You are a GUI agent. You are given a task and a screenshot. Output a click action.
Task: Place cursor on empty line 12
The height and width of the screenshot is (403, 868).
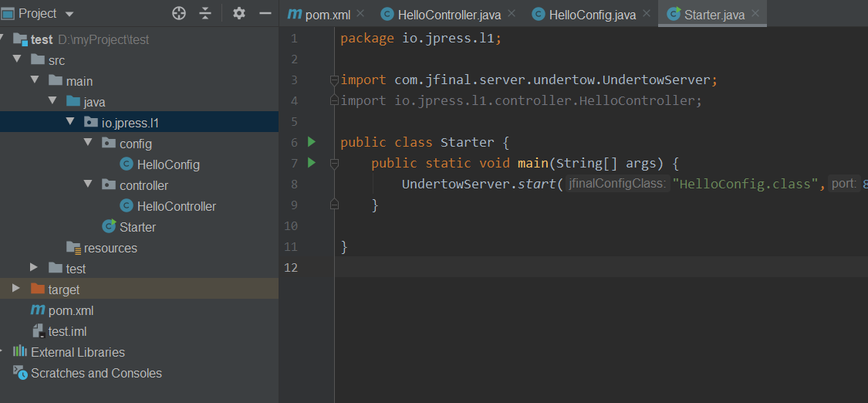pos(601,267)
